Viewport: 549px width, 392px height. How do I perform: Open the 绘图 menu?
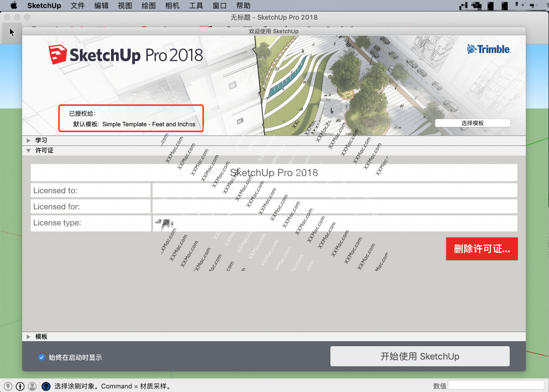148,6
